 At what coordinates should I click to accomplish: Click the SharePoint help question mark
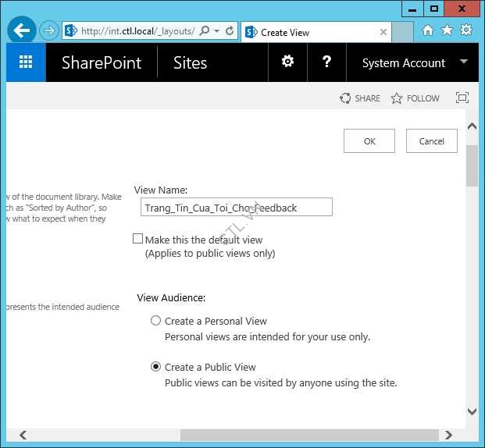coord(326,62)
